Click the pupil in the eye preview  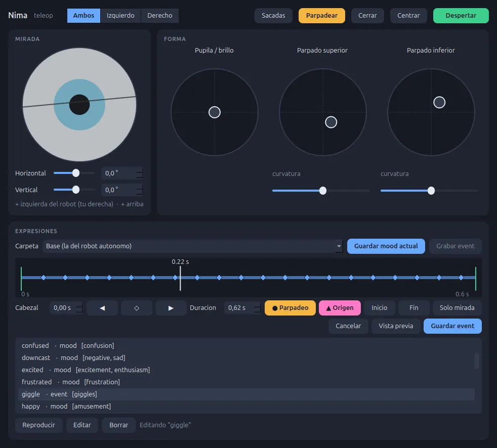click(x=79, y=105)
